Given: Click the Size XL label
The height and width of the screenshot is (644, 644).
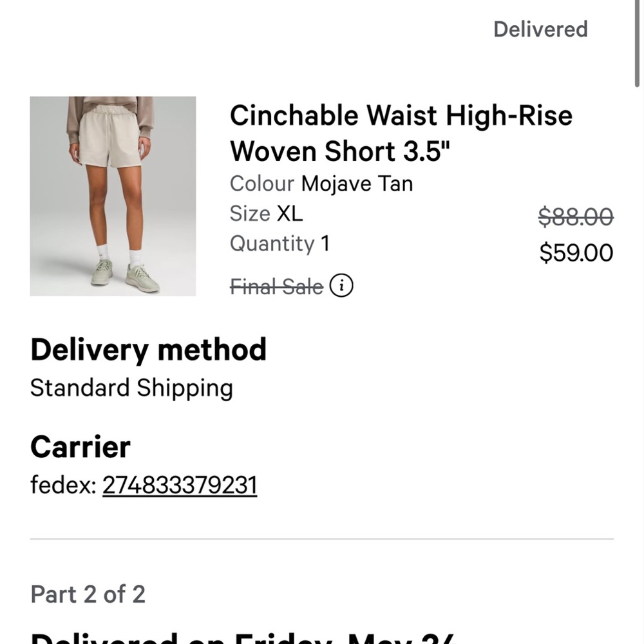Looking at the screenshot, I should 267,213.
